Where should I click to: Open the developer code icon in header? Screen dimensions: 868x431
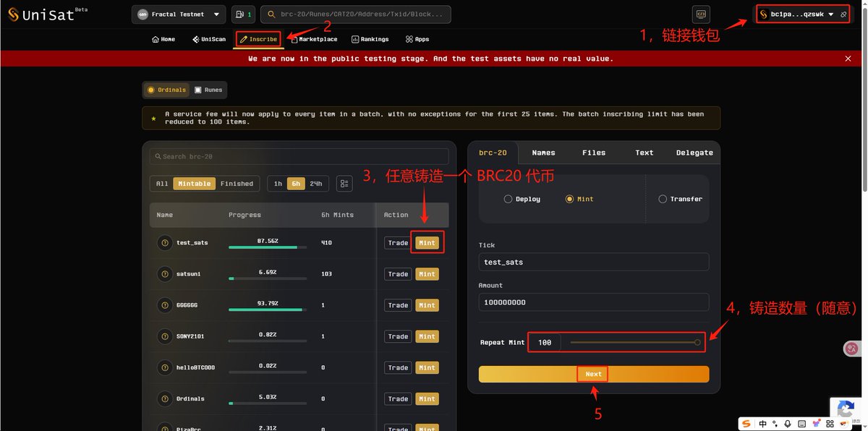700,14
